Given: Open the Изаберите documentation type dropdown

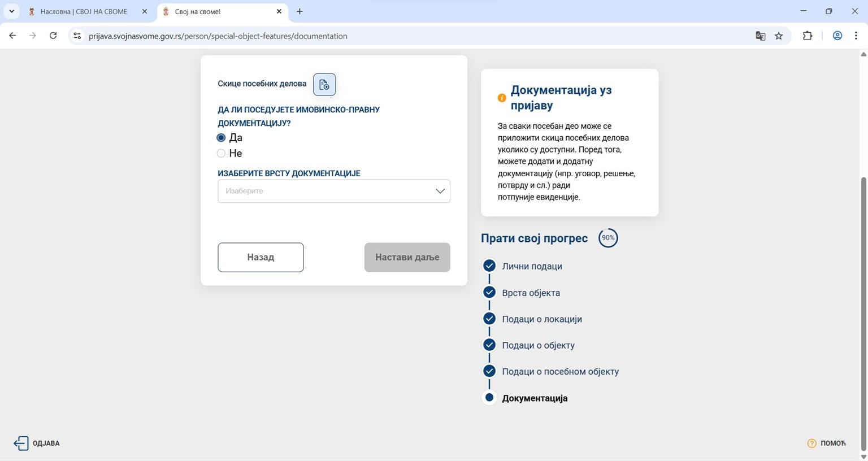Looking at the screenshot, I should point(334,191).
